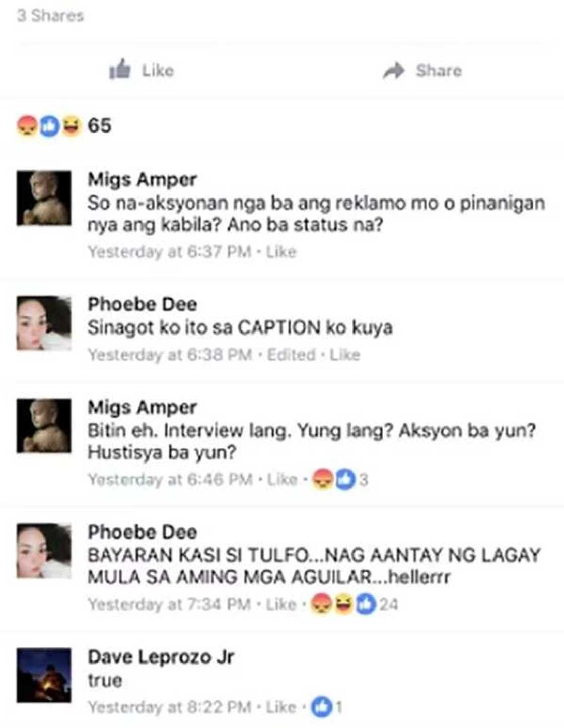This screenshot has height=728, width=564.
Task: View edit history via Edited label
Action: pos(291,355)
